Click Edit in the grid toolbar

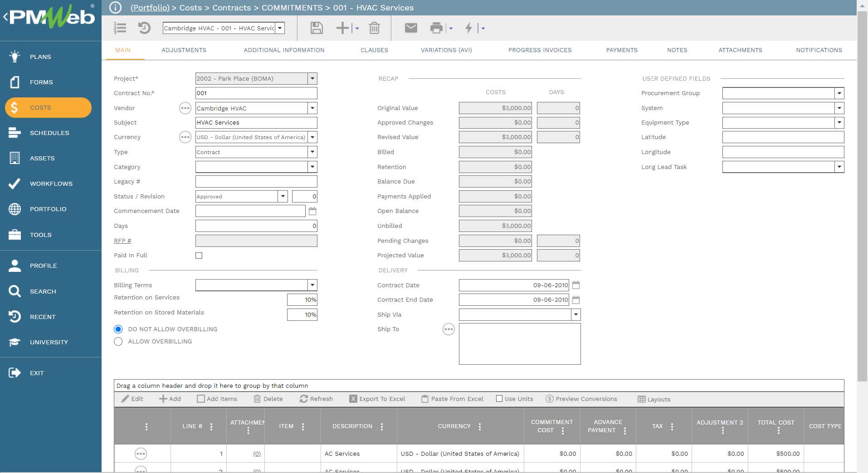point(132,399)
